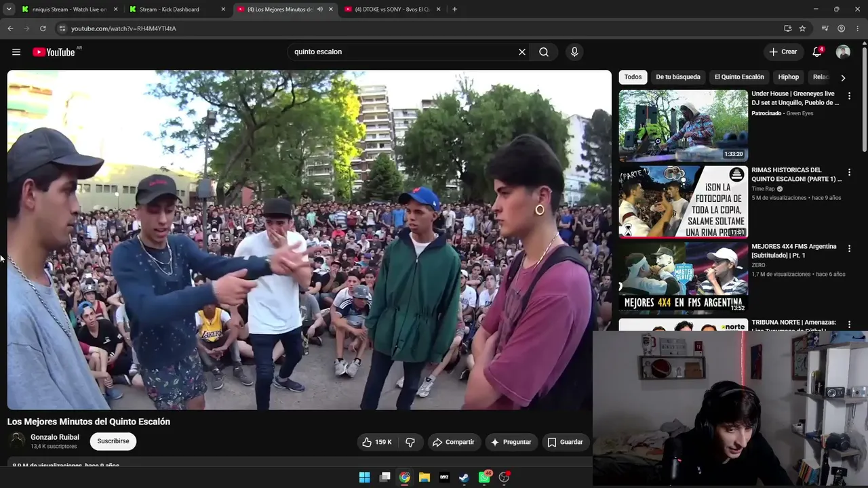This screenshot has width=868, height=488.
Task: Click the Preguntar button
Action: click(511, 442)
